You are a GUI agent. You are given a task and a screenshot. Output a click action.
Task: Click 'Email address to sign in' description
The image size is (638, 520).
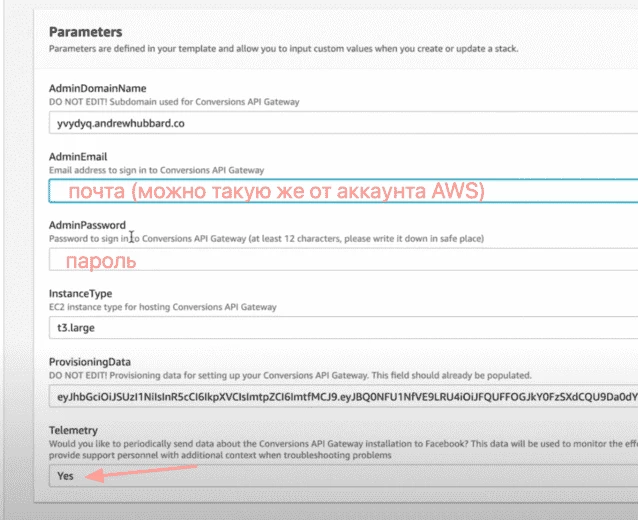pos(157,170)
